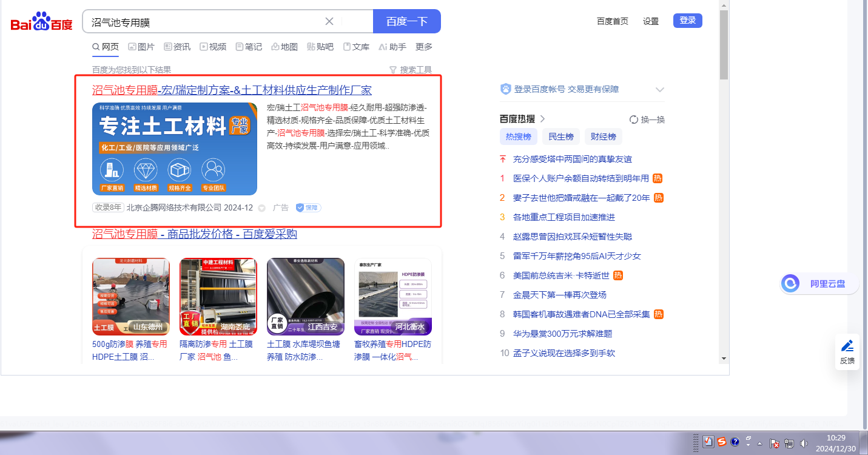Click the 保障 shield badge
868x455 pixels.
pos(308,207)
